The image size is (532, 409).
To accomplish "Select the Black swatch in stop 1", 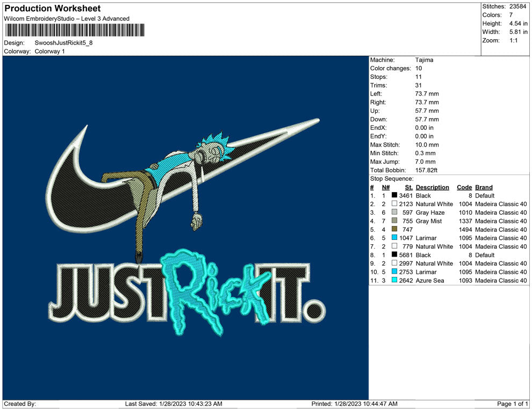I will point(394,196).
